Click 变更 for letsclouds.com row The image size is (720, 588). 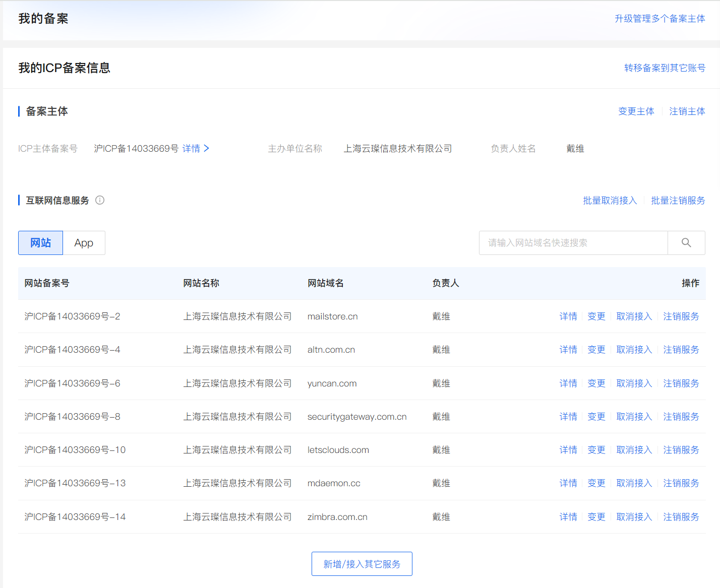click(x=596, y=450)
